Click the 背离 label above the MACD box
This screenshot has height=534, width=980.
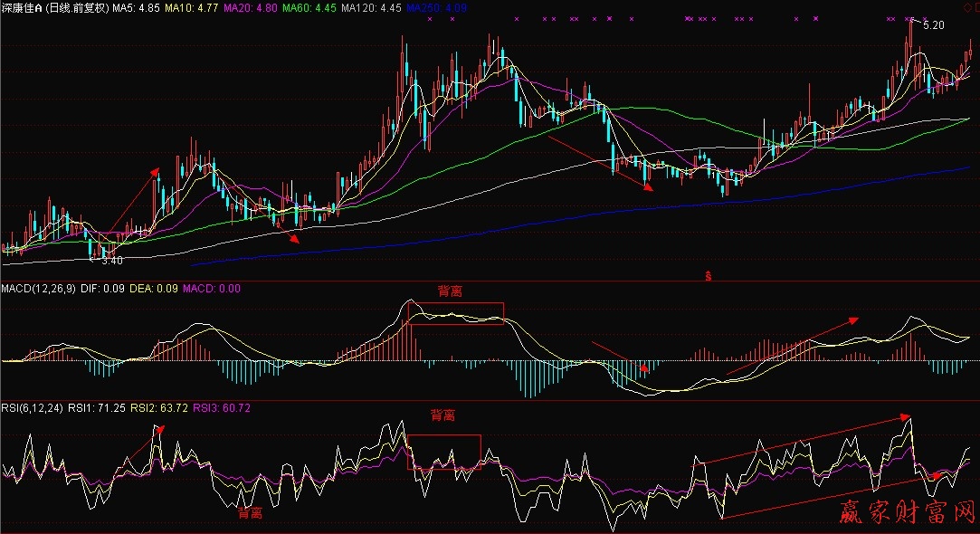coord(450,291)
